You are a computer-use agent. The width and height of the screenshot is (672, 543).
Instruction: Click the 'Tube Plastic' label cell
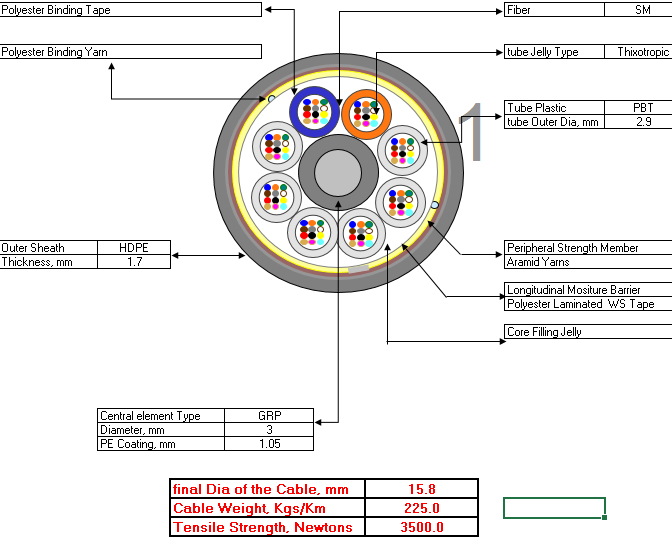tap(554, 108)
